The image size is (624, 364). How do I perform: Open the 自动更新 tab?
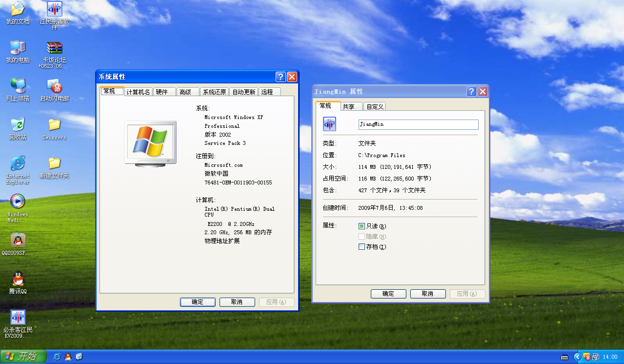point(243,92)
